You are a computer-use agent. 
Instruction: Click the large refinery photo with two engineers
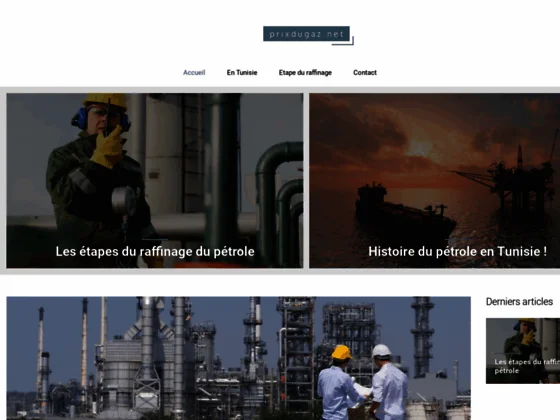(239, 358)
